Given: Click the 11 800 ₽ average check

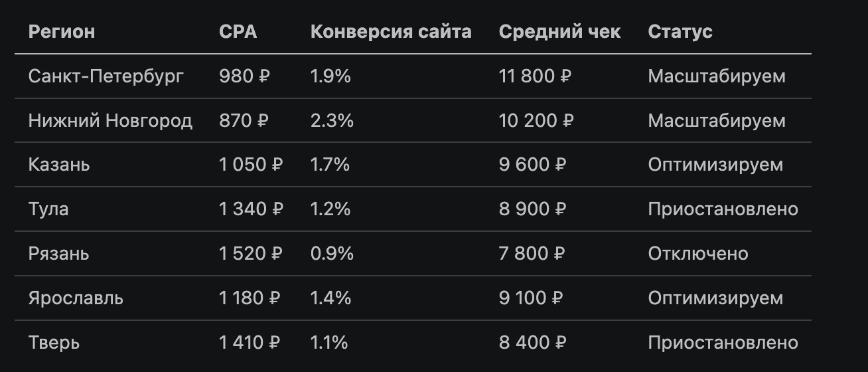Looking at the screenshot, I should click(535, 76).
